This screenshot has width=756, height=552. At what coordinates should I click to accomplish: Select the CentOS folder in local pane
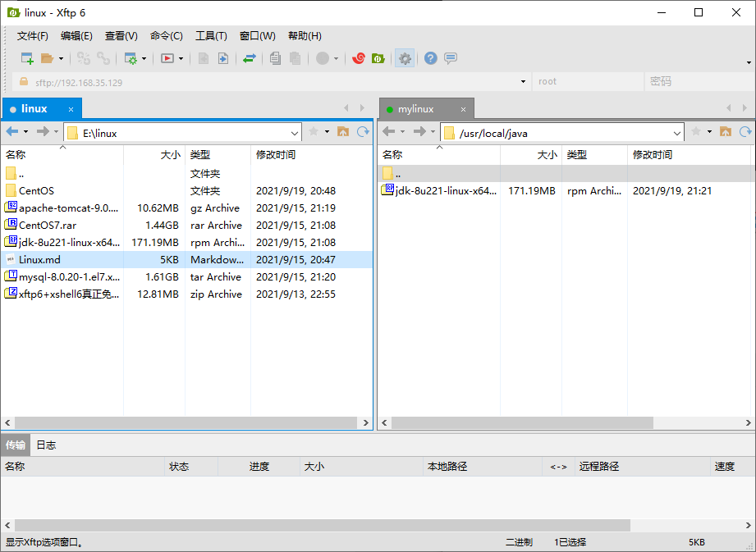pos(186,191)
